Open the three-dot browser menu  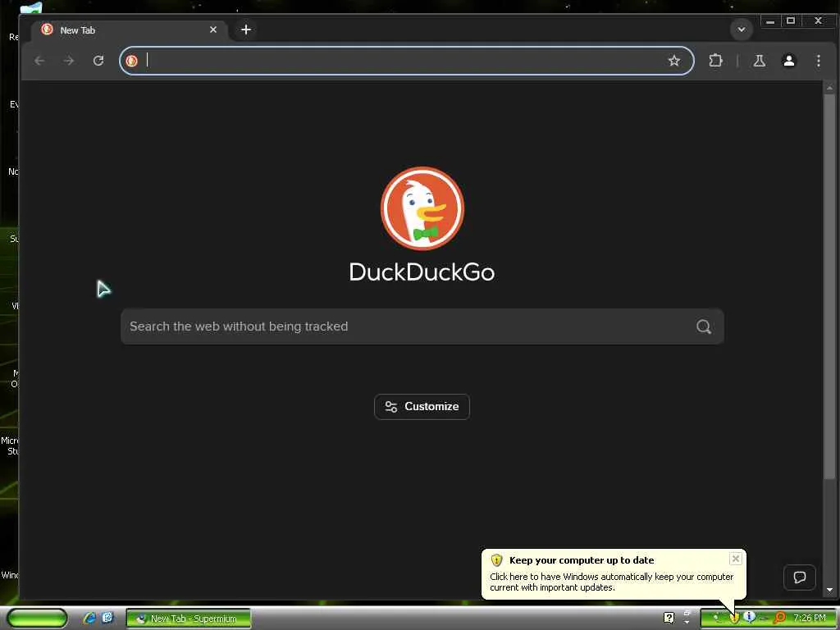click(x=818, y=61)
